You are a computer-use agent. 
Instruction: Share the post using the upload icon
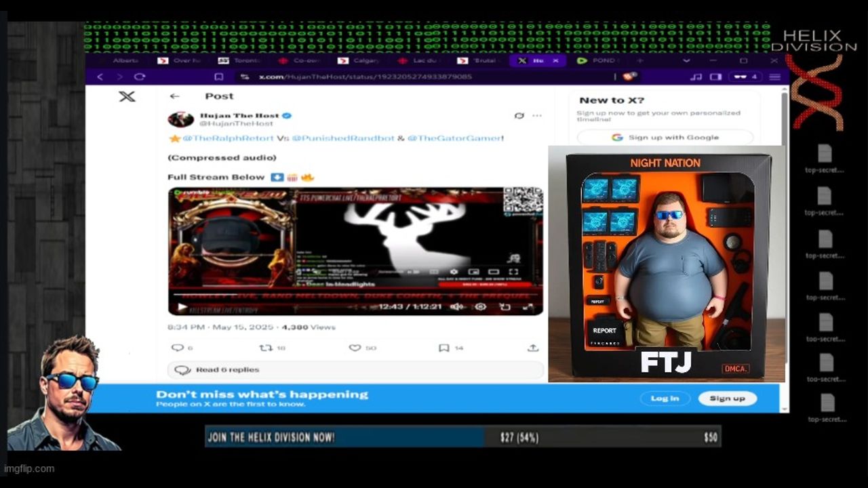coord(533,348)
